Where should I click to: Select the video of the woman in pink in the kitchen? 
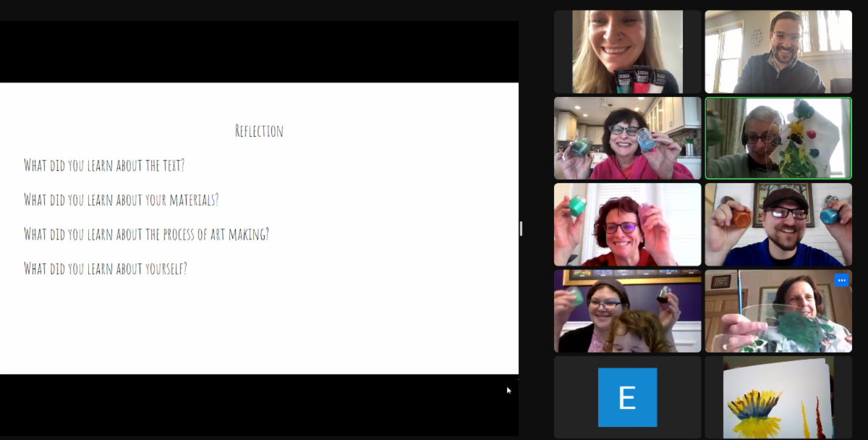click(627, 138)
